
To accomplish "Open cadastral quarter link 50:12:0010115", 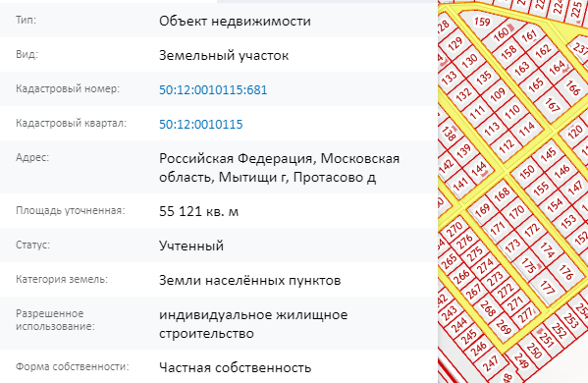I will 201,124.
